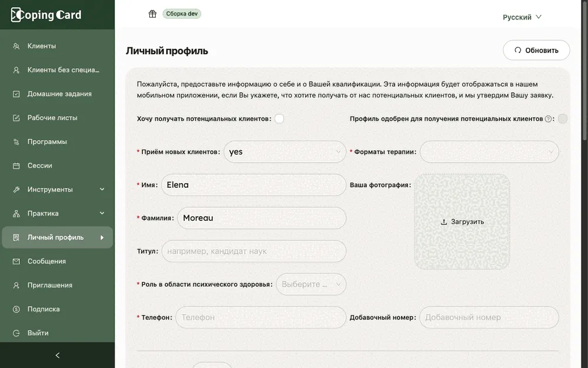Viewport: 588px width, 368px height.
Task: Open the gift icon in header
Action: pyautogui.click(x=152, y=14)
